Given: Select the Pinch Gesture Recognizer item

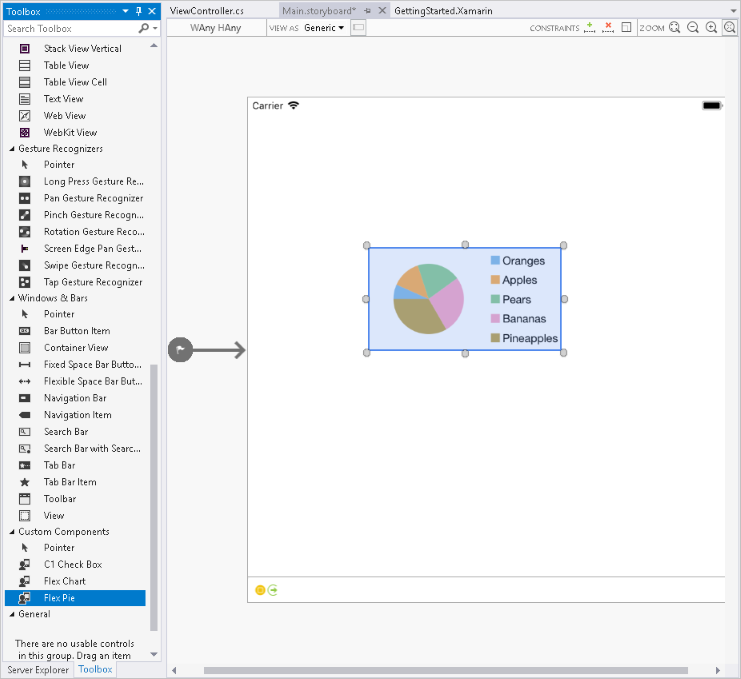Looking at the screenshot, I should tap(93, 215).
